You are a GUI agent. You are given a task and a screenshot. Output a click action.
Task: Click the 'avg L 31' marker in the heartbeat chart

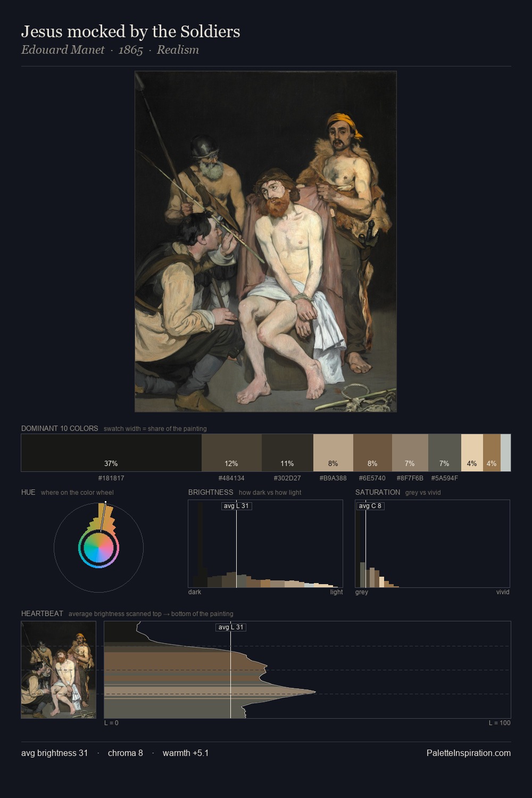point(231,627)
